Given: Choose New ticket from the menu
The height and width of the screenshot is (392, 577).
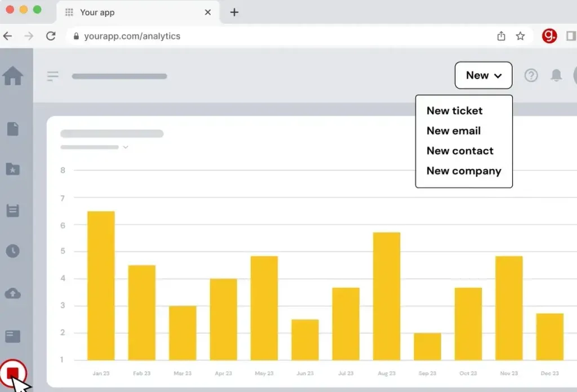Looking at the screenshot, I should click(x=455, y=111).
